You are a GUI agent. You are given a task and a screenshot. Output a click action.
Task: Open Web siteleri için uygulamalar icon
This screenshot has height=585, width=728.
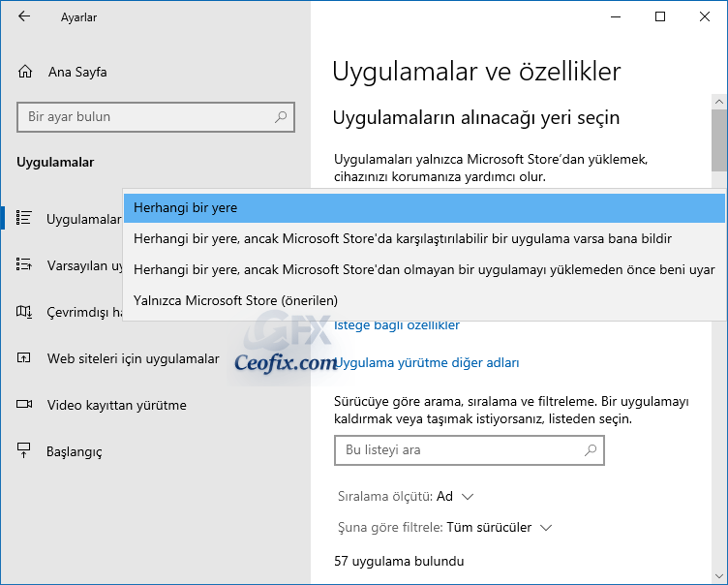[x=23, y=357]
